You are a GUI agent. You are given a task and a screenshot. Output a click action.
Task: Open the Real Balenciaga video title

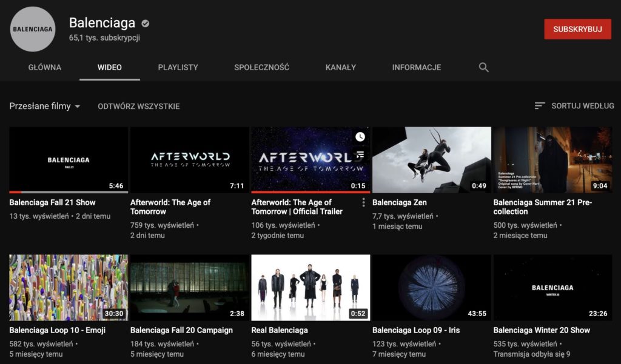[x=280, y=330]
